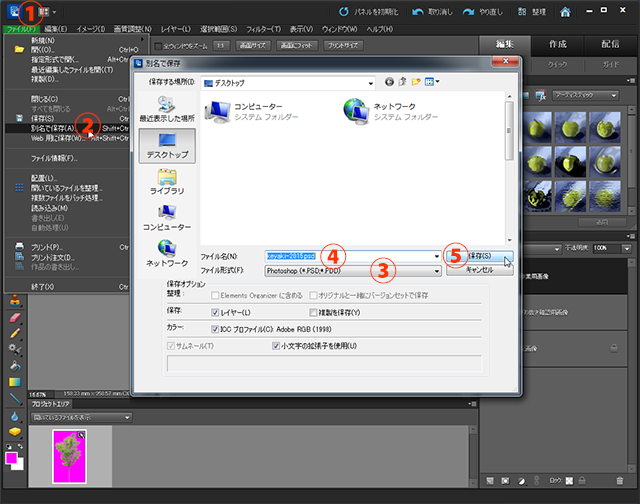Click the redo arrow icon

(468, 12)
